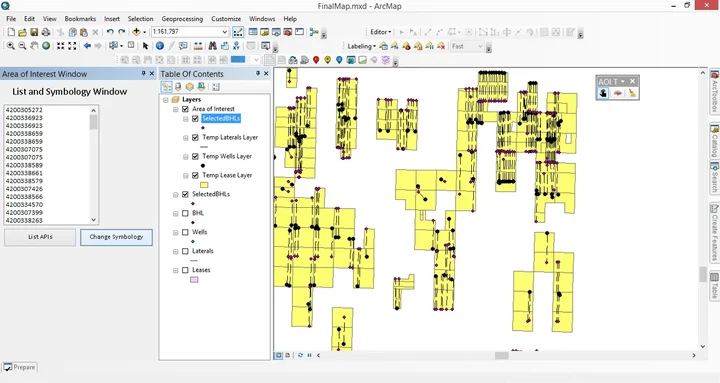The height and width of the screenshot is (383, 720).
Task: Select the Zoom Out tool
Action: click(x=22, y=46)
